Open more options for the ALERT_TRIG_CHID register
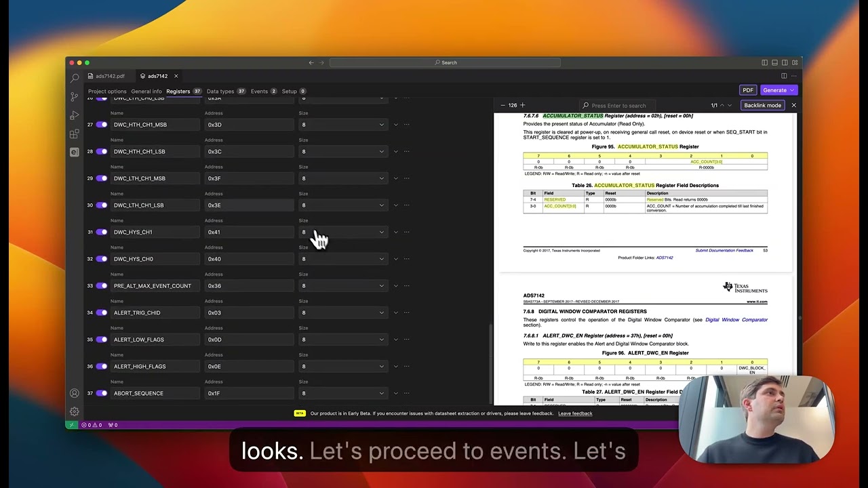Image resolution: width=868 pixels, height=488 pixels. pos(407,312)
